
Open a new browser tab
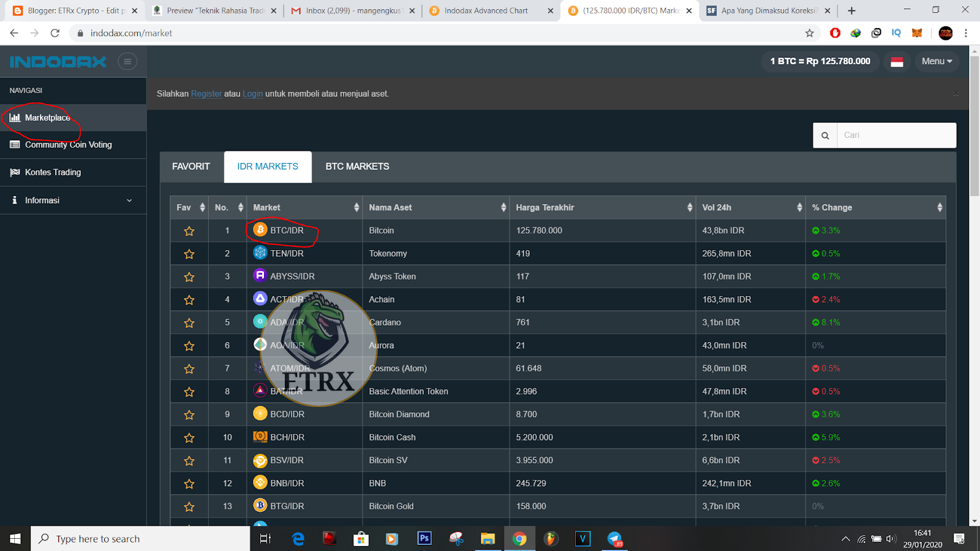coord(851,10)
